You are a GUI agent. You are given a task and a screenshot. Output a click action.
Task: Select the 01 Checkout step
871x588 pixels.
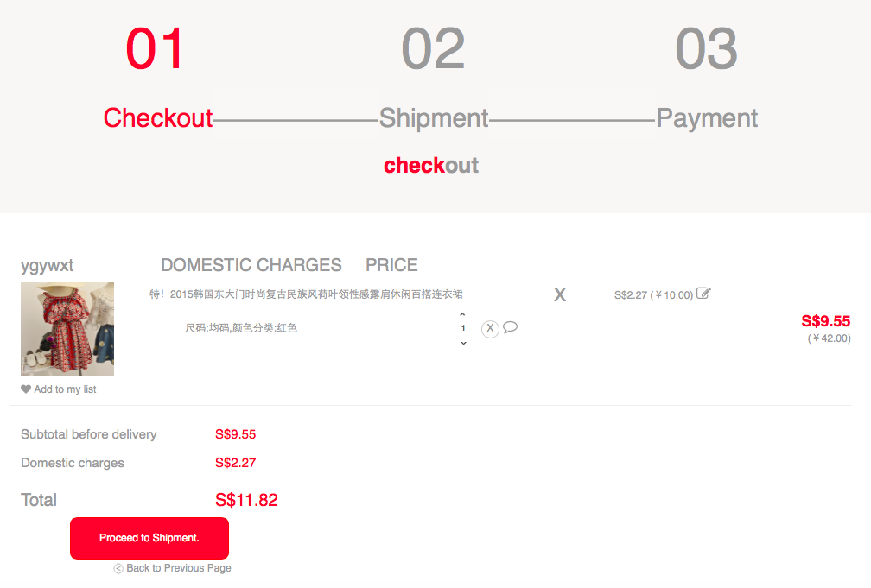(157, 78)
